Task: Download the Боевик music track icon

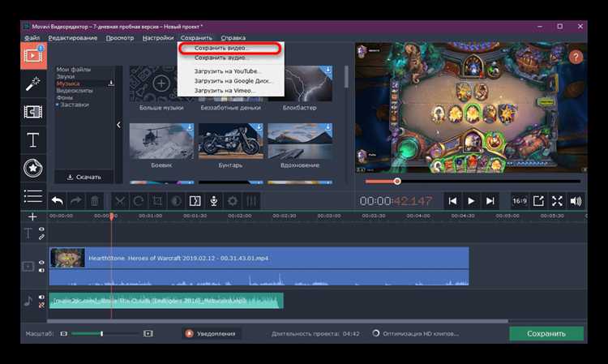Action: 190,127
